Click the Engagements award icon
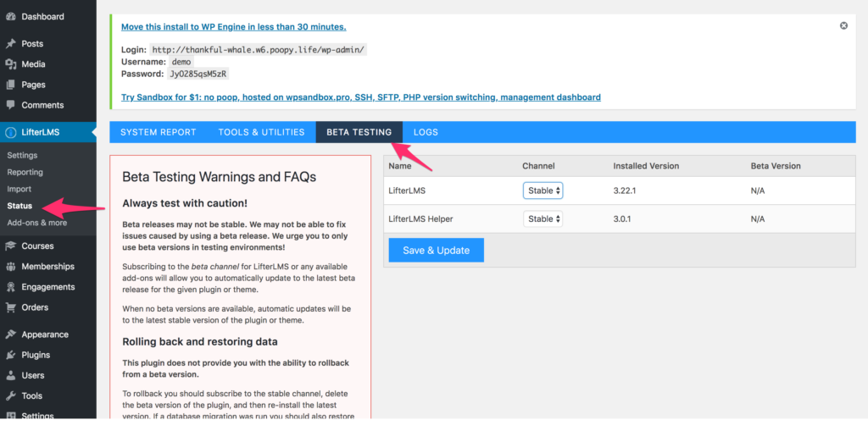 click(10, 286)
